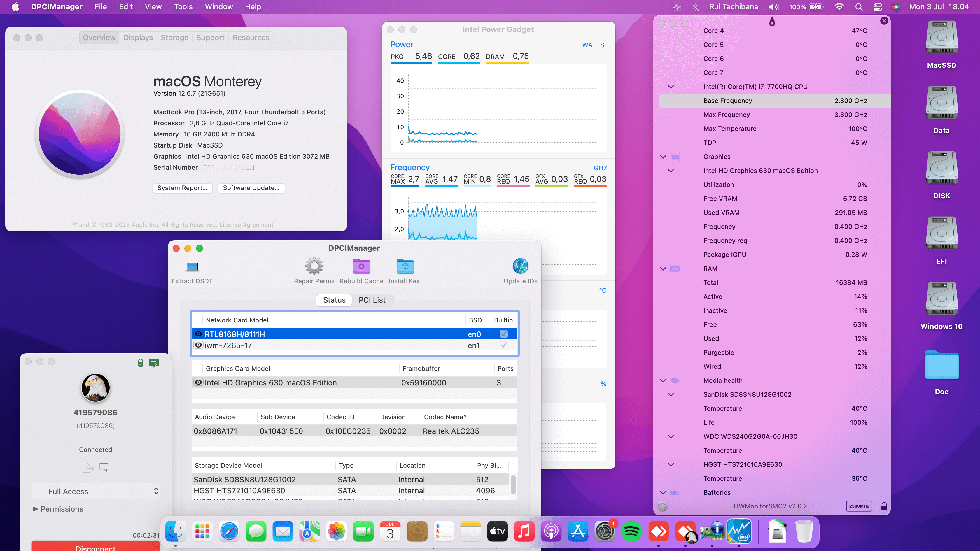Open Intel Power Gadget from the Dock
This screenshot has height=551, width=980.
click(739, 531)
